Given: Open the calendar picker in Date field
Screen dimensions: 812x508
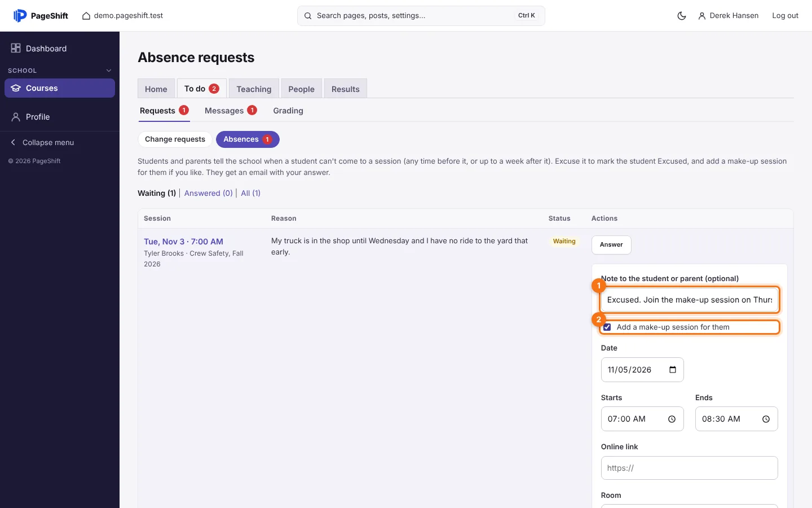Looking at the screenshot, I should click(x=673, y=370).
